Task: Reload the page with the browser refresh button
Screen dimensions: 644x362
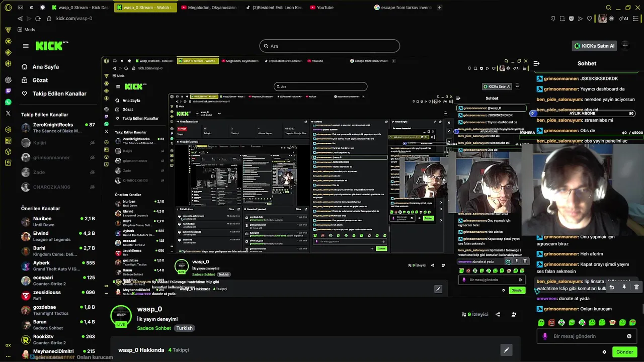Action: click(38, 19)
